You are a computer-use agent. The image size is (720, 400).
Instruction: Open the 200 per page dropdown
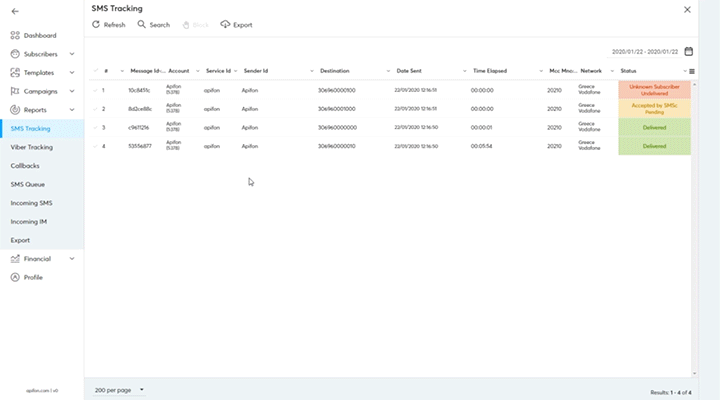[x=119, y=389]
